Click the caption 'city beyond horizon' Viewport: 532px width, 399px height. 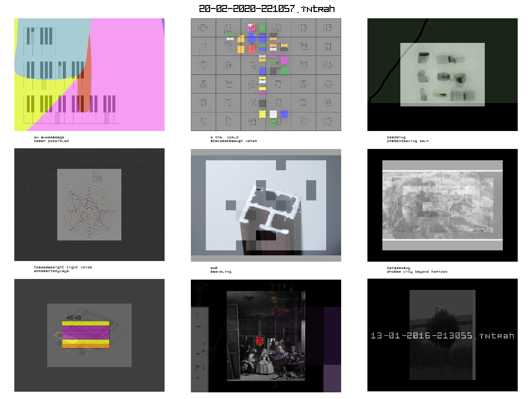[x=417, y=272]
